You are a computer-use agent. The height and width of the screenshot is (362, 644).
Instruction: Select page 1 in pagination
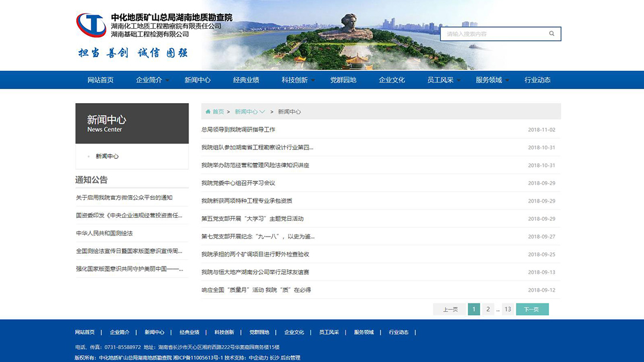(x=474, y=309)
